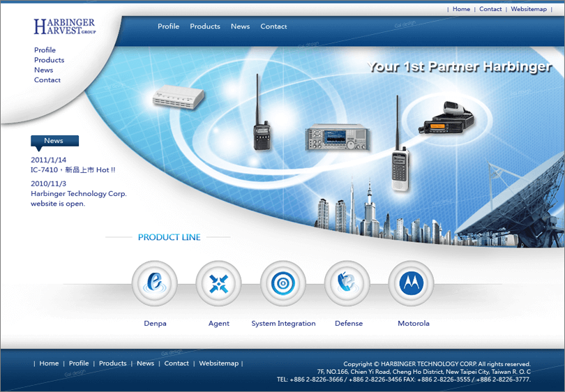Open Products in the top blue navigation bar
Viewport: 565px width, 392px height.
click(205, 27)
